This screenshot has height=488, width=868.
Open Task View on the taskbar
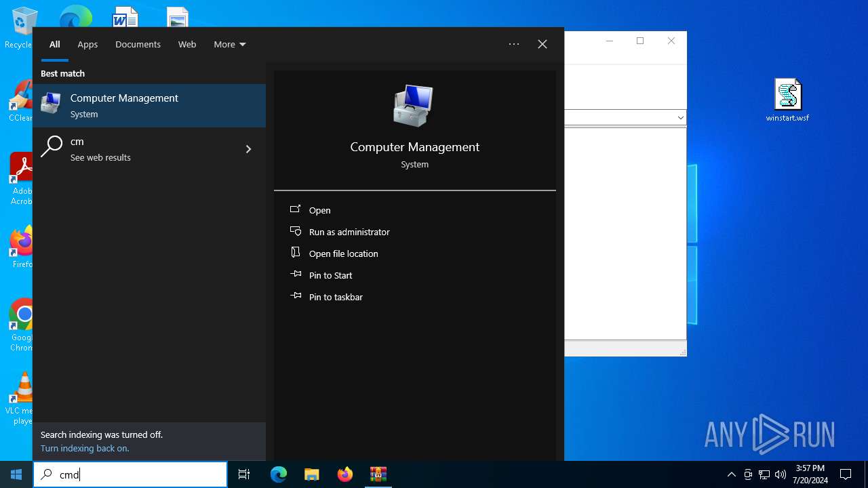(244, 474)
